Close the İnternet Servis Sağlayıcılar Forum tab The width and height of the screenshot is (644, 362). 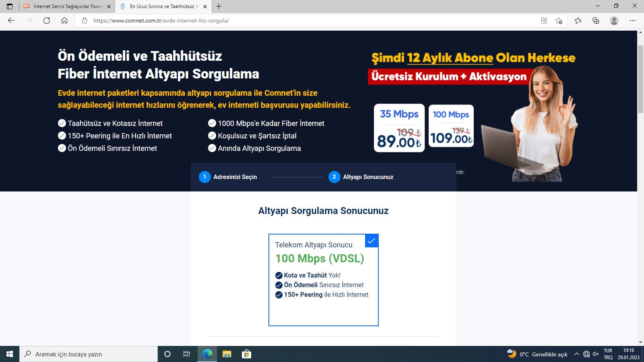tap(109, 6)
